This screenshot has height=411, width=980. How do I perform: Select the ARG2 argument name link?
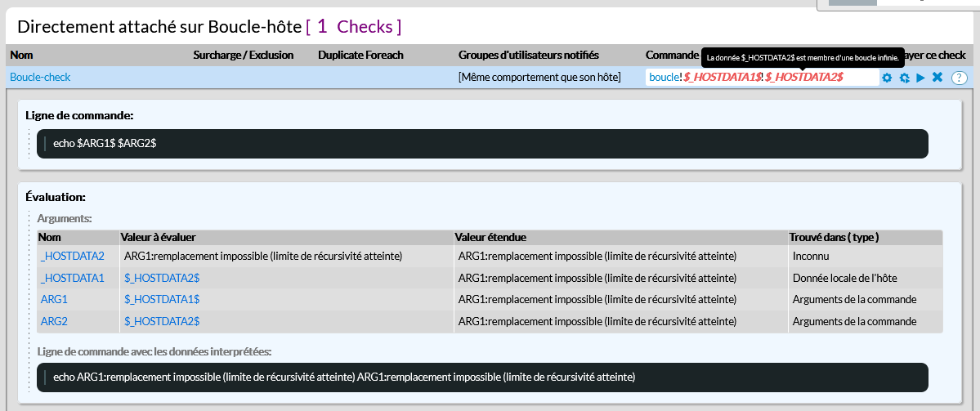click(x=54, y=321)
